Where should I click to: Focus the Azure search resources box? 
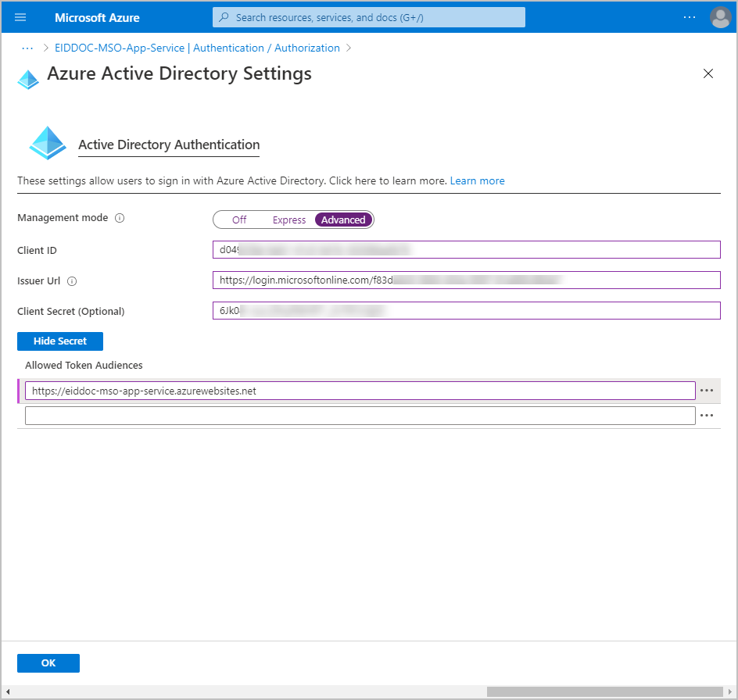click(x=369, y=17)
